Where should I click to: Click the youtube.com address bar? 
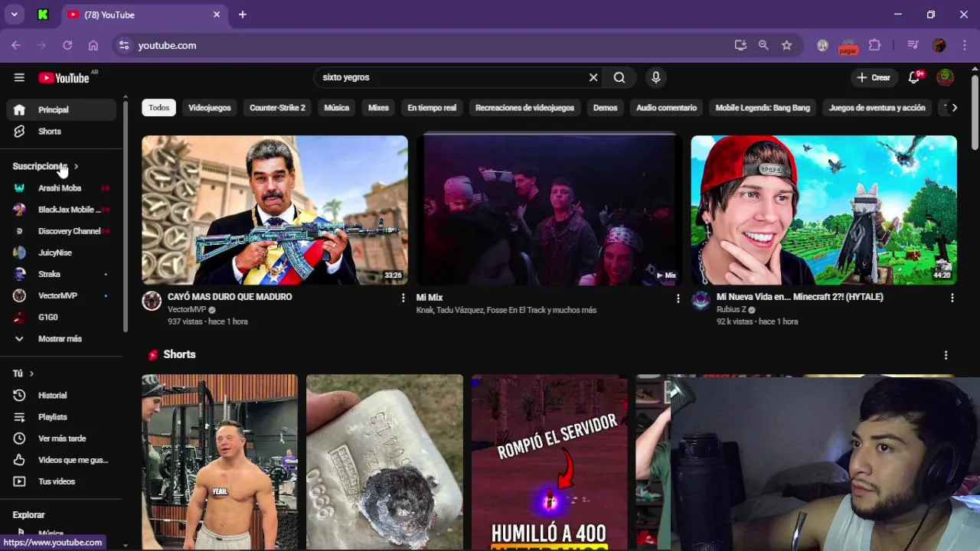(421, 45)
